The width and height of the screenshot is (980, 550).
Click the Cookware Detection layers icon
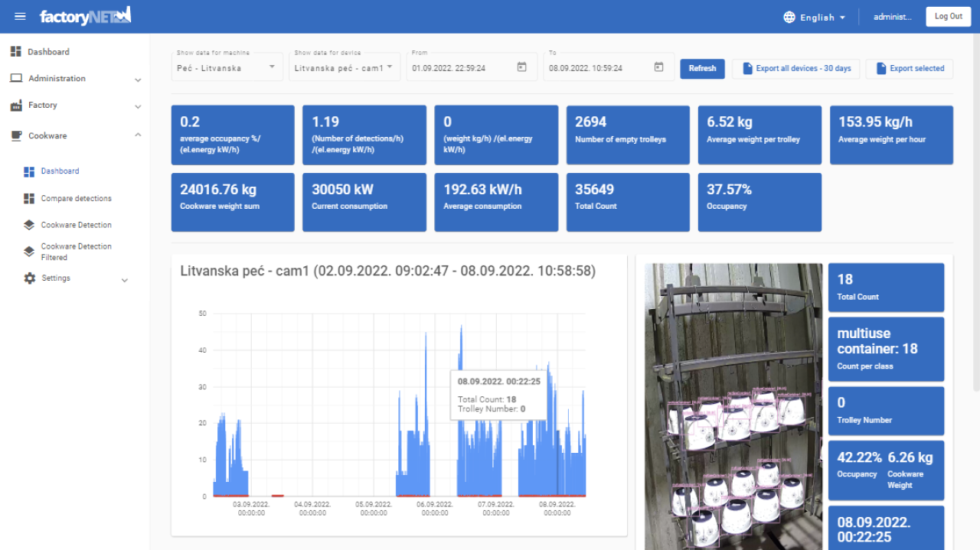(29, 225)
